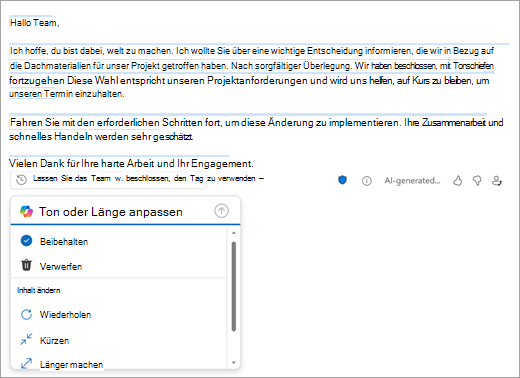Image resolution: width=520 pixels, height=378 pixels.
Task: Click the menu scrollbar up arrow
Action: [234, 233]
